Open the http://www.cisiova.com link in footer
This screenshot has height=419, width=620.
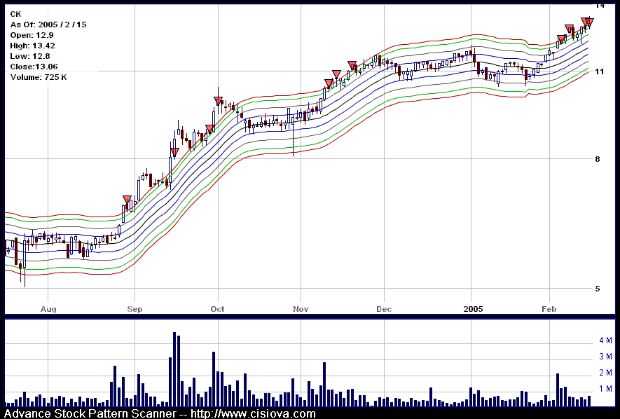[253, 414]
